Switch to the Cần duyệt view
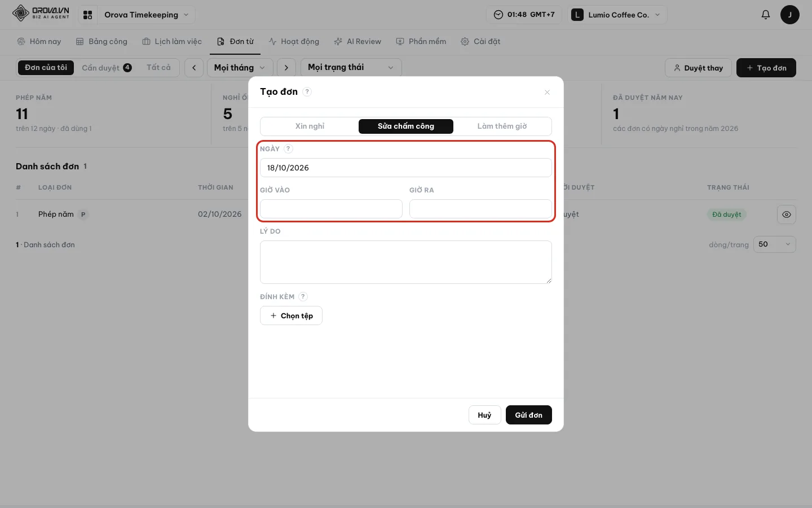The width and height of the screenshot is (812, 508). [107, 68]
